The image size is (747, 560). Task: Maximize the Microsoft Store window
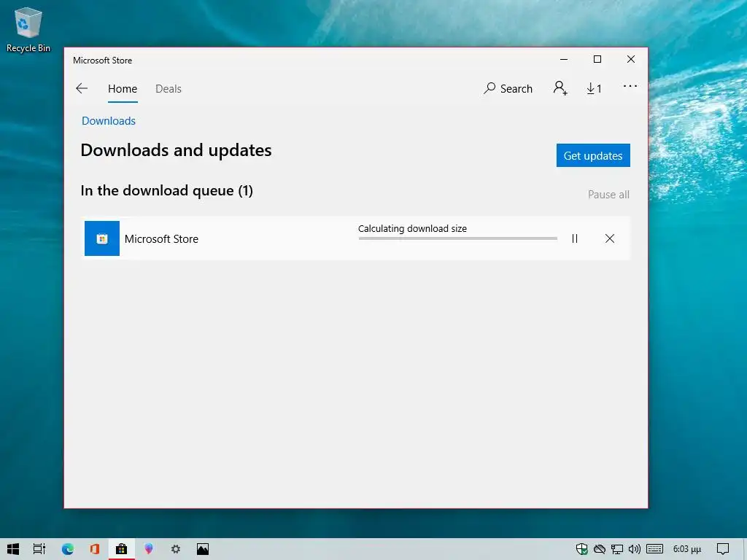pyautogui.click(x=597, y=60)
